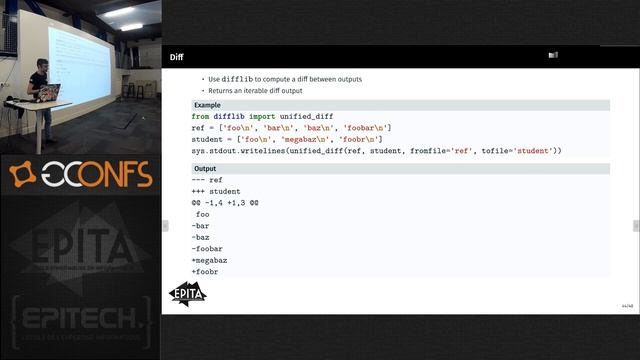
Task: Click the "Example" block header
Action: pyautogui.click(x=400, y=105)
